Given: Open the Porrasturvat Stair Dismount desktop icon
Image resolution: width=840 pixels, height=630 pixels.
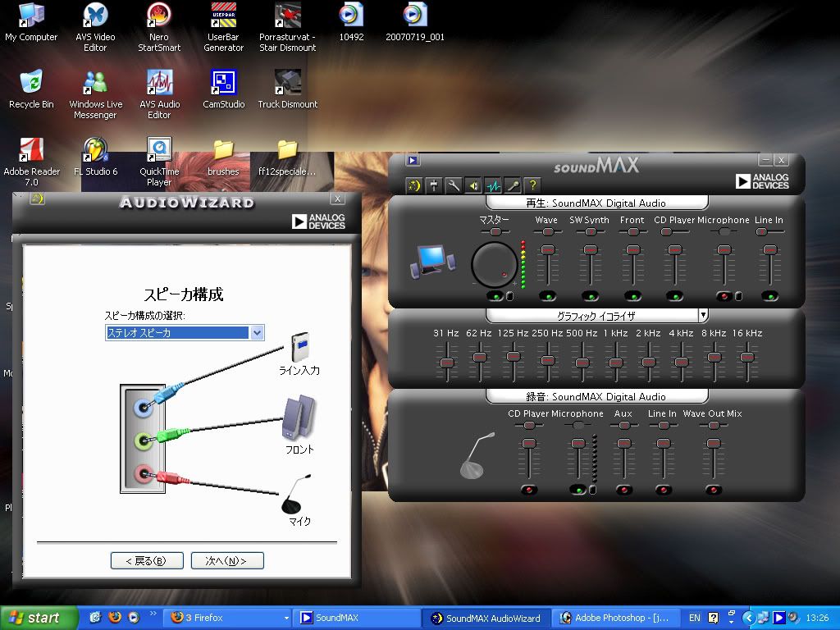Looking at the screenshot, I should point(288,27).
